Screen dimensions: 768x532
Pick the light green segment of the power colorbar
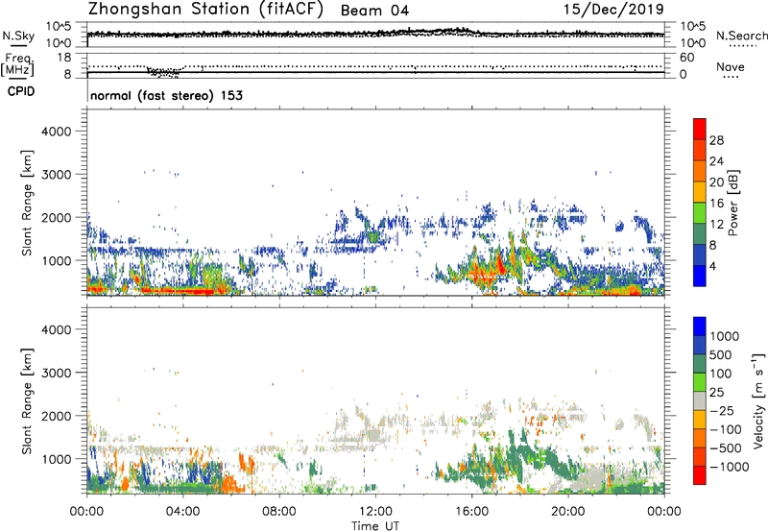(700, 212)
